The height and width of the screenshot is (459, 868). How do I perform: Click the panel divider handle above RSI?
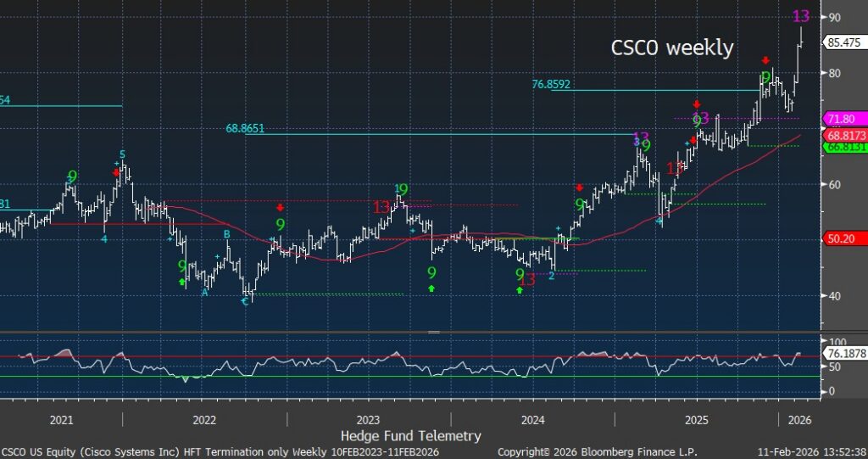433,332
